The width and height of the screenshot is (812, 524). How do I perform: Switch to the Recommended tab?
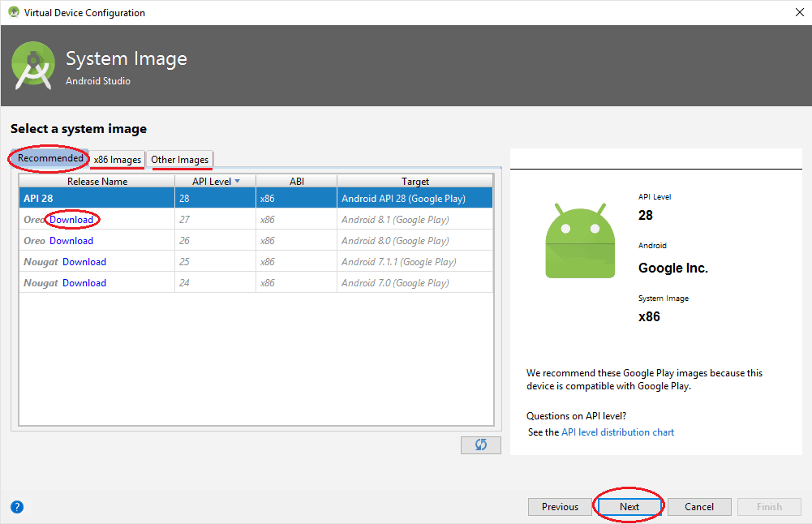coord(50,158)
